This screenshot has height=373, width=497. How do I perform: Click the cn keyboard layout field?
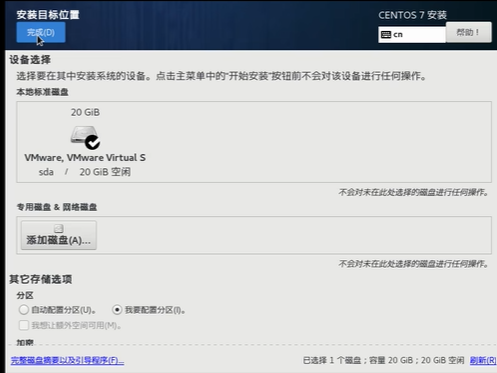412,34
